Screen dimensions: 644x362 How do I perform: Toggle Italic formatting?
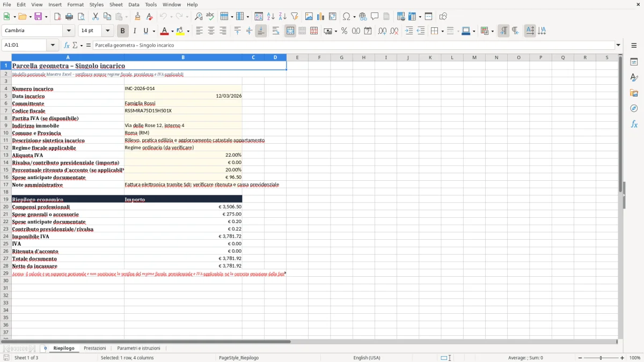134,31
